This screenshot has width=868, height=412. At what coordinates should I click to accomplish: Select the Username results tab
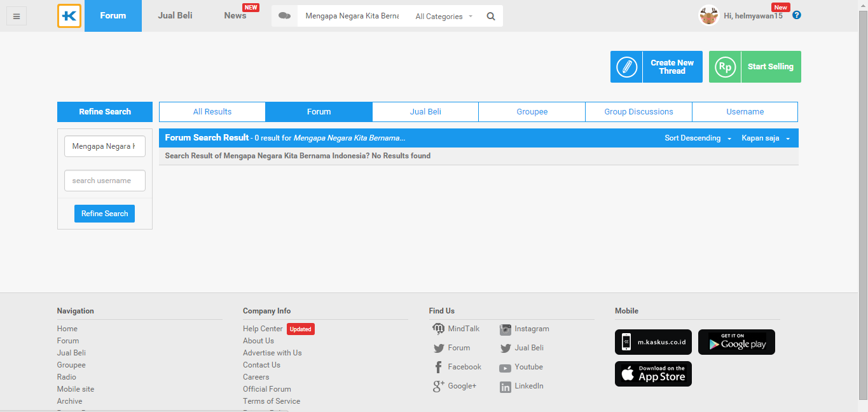745,112
